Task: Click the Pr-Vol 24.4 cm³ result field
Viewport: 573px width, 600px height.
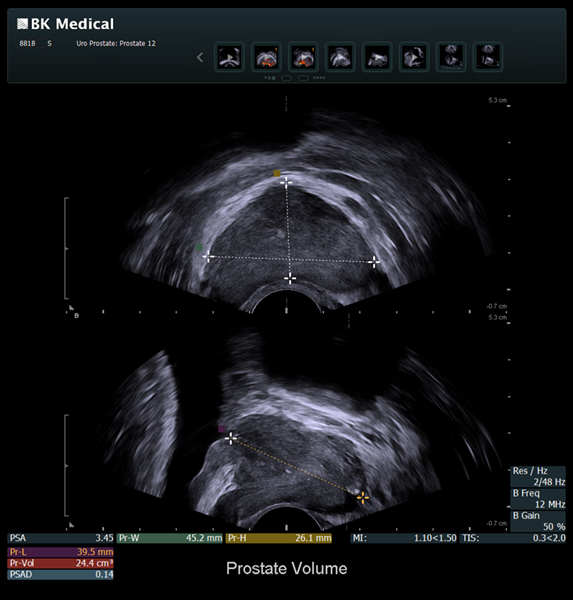Action: click(61, 563)
